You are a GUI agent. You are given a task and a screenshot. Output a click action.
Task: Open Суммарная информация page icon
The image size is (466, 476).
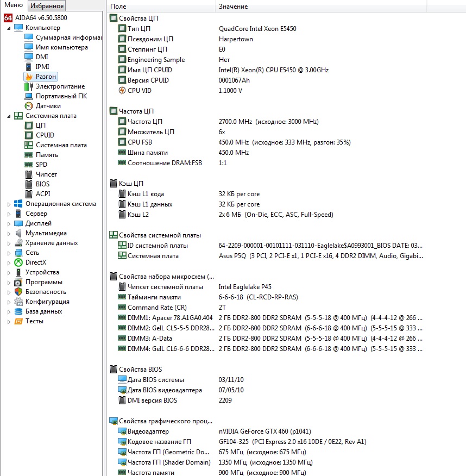click(29, 37)
